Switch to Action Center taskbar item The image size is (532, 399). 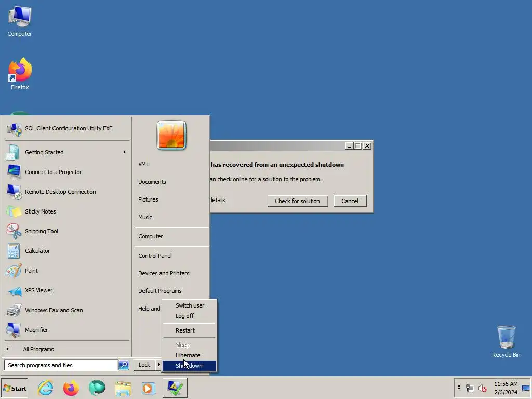175,388
